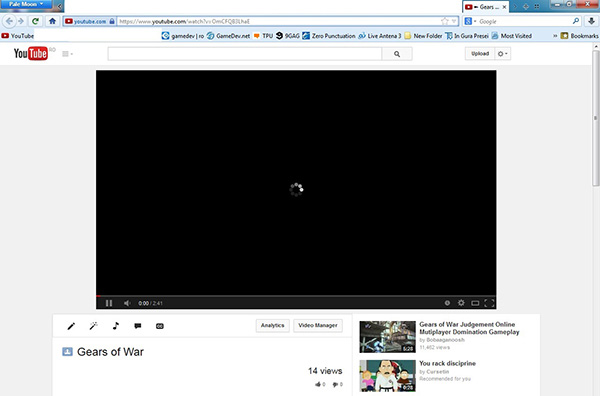Open the account settings gear dropdown
The image size is (600, 396).
pyautogui.click(x=502, y=54)
